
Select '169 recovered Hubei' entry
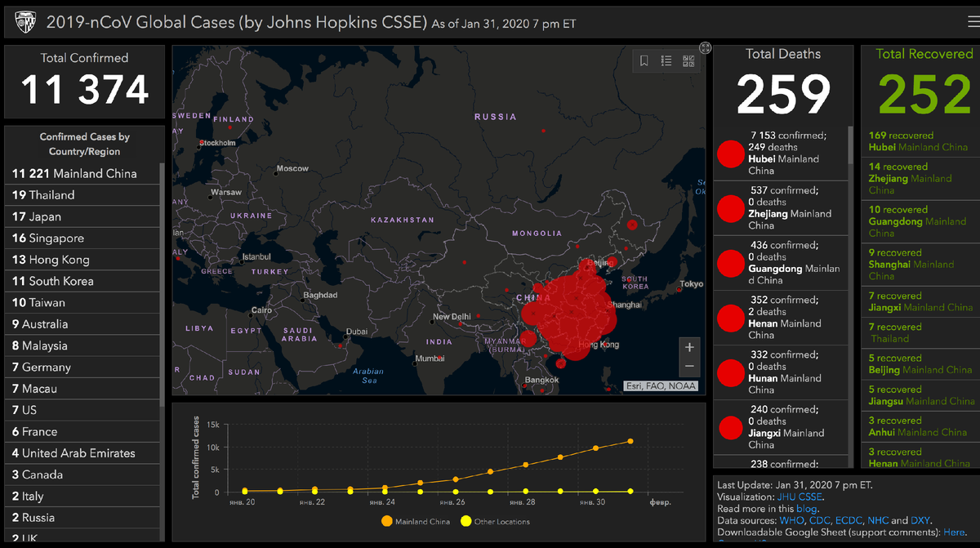point(920,141)
